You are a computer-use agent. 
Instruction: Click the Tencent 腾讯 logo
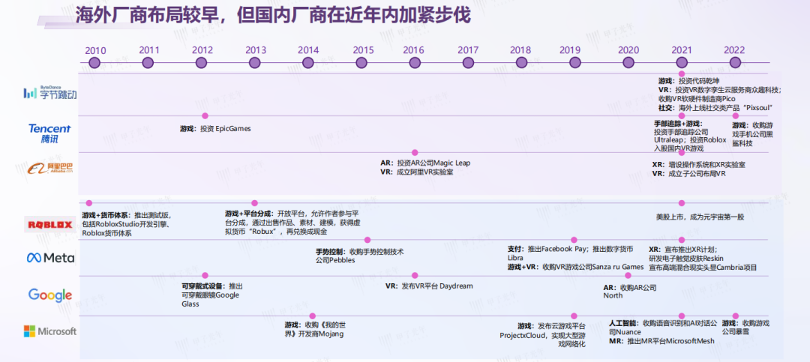[49, 133]
